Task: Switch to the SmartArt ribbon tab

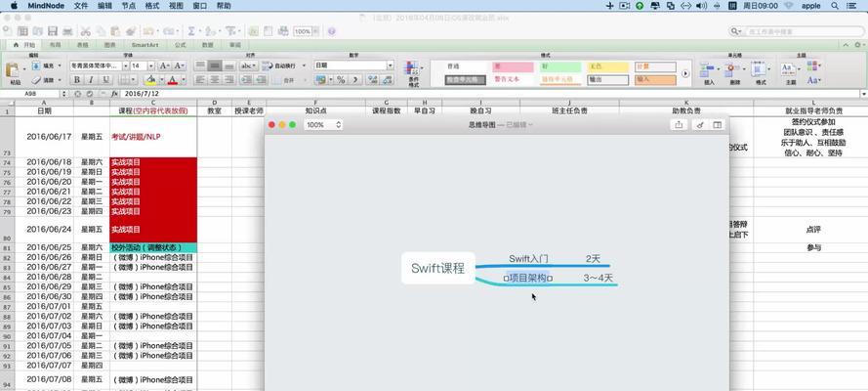Action: click(145, 45)
